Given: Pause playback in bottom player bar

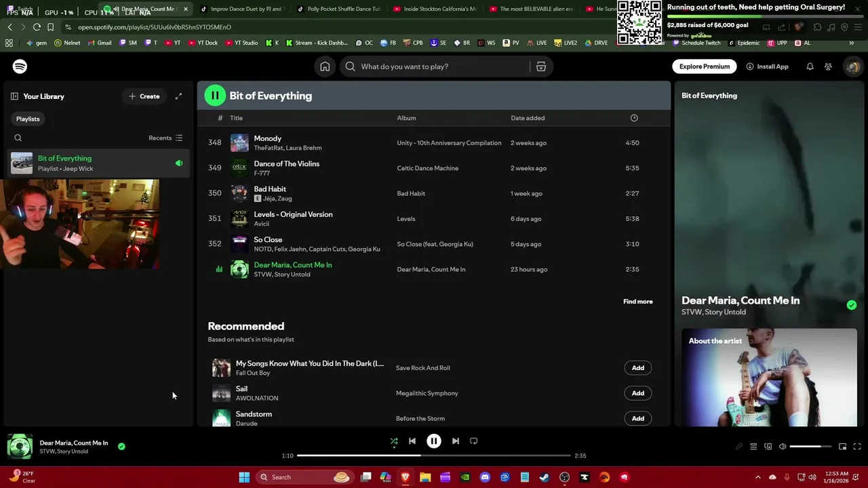Looking at the screenshot, I should [434, 441].
